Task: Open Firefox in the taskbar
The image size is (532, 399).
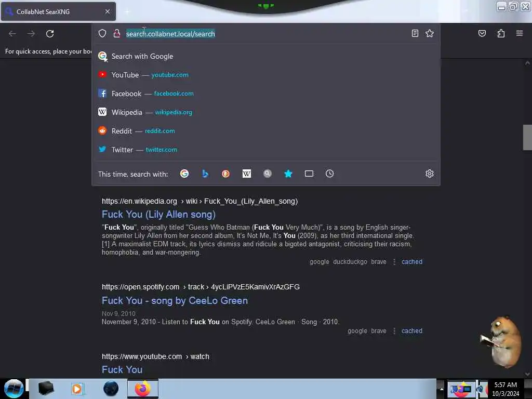Action: [143, 389]
